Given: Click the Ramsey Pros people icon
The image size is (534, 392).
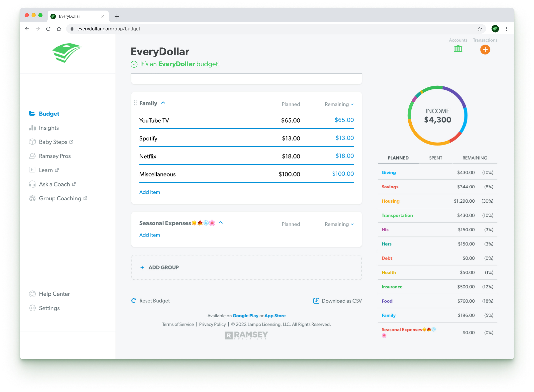Looking at the screenshot, I should [32, 156].
